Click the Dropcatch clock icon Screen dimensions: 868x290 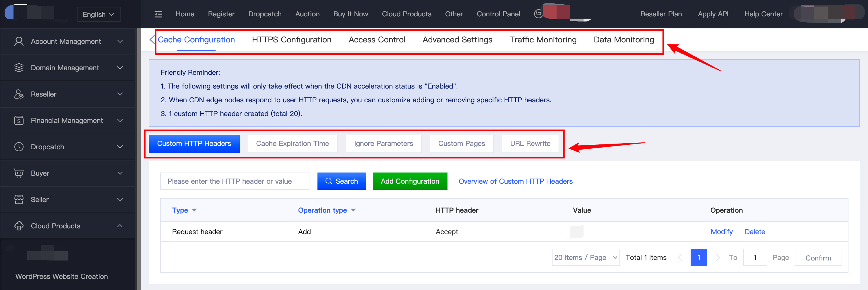tap(19, 147)
